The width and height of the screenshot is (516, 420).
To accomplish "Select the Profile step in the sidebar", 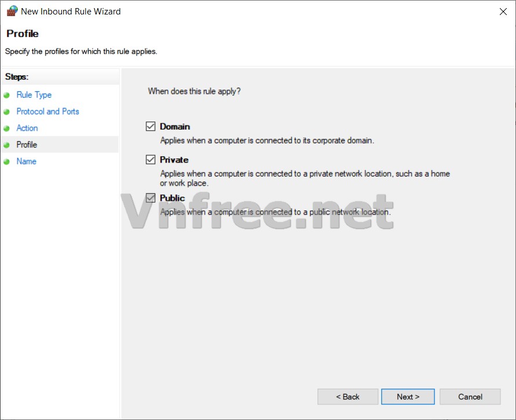I will point(27,145).
